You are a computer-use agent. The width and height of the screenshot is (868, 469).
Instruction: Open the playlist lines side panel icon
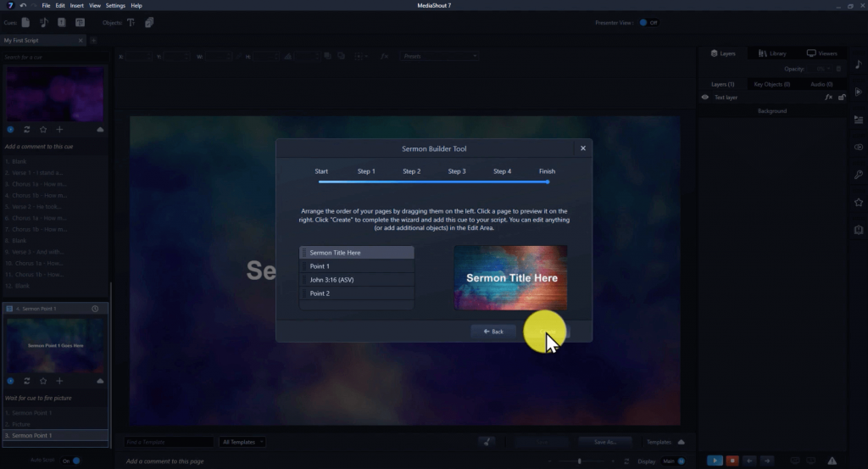[859, 120]
